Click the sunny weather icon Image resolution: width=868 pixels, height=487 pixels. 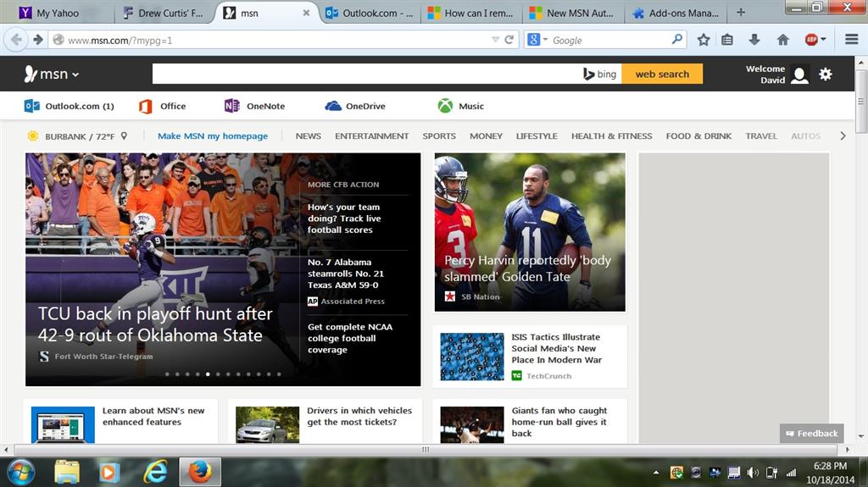pyautogui.click(x=33, y=136)
